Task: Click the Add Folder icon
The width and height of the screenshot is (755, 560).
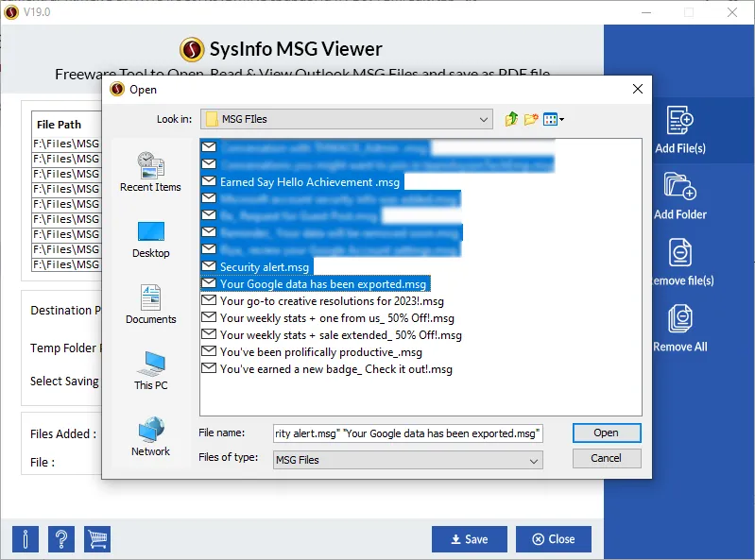Action: point(680,186)
